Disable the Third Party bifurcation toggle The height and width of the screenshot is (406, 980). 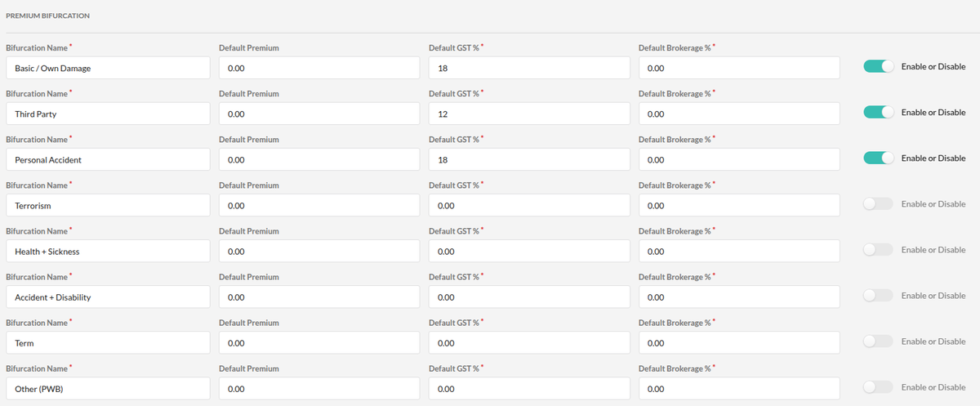(879, 113)
